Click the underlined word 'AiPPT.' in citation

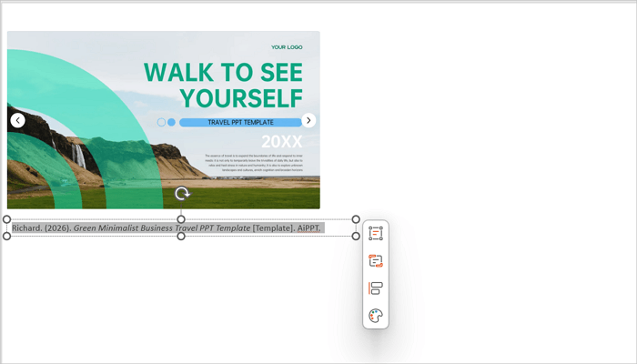tap(308, 228)
